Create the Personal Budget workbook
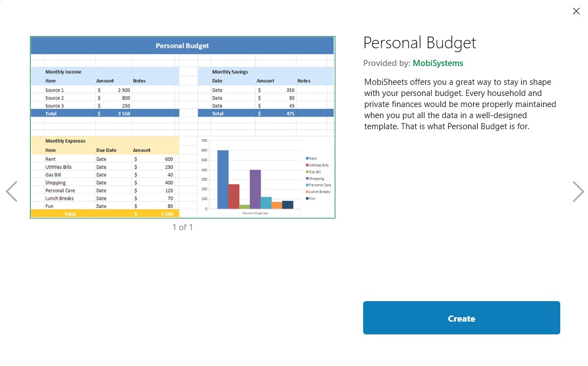Image resolution: width=588 pixels, height=366 pixels. (461, 318)
